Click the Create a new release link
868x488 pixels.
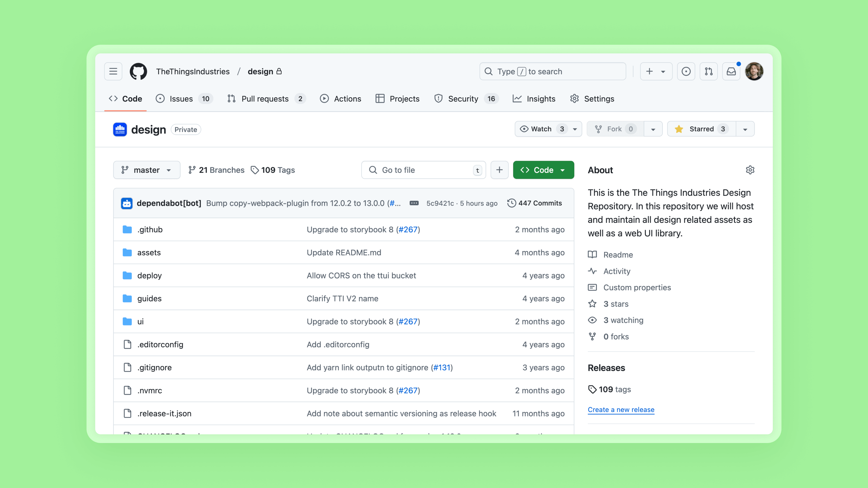click(x=621, y=410)
